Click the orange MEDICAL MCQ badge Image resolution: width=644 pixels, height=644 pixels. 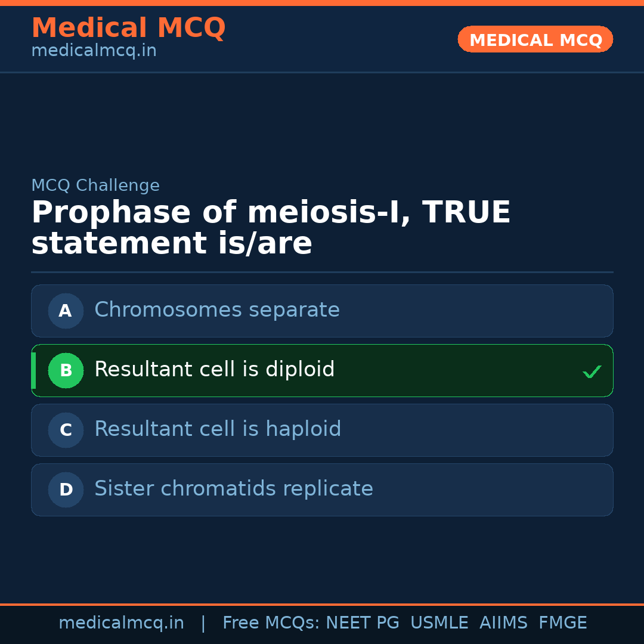pyautogui.click(x=535, y=40)
